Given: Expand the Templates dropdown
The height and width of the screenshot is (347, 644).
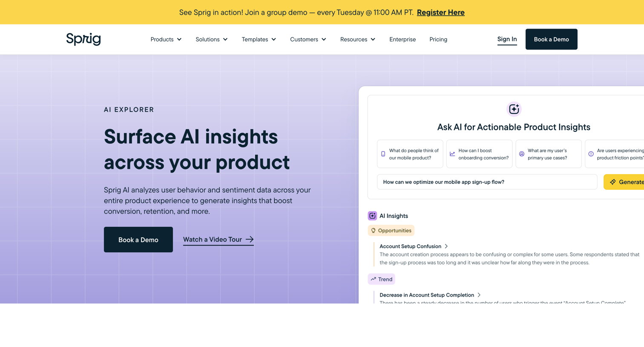Looking at the screenshot, I should (259, 39).
